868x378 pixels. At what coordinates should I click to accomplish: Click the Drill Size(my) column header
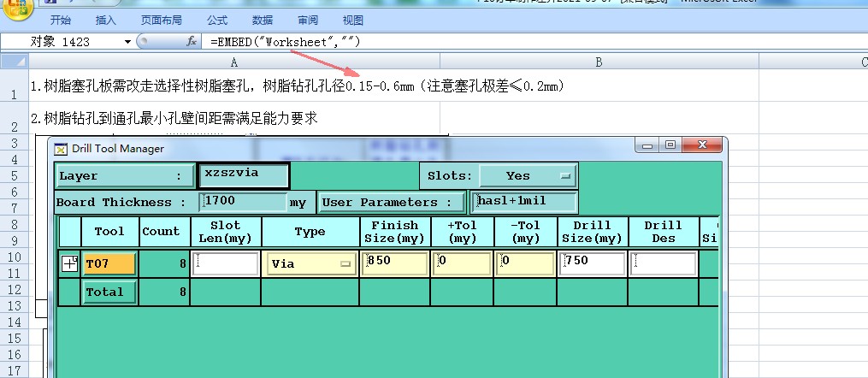593,232
